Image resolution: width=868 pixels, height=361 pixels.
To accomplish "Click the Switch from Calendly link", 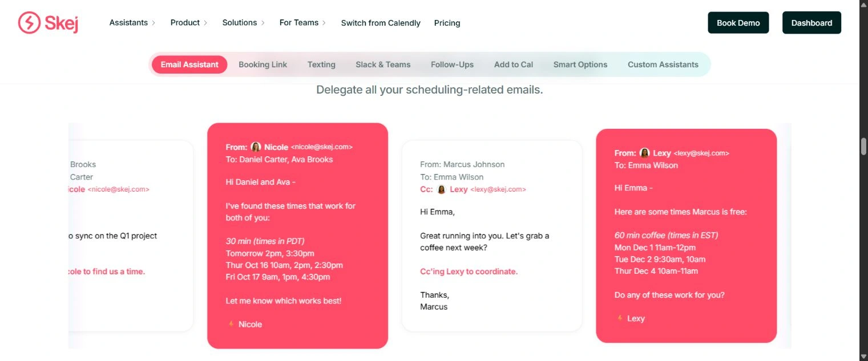I will tap(381, 23).
